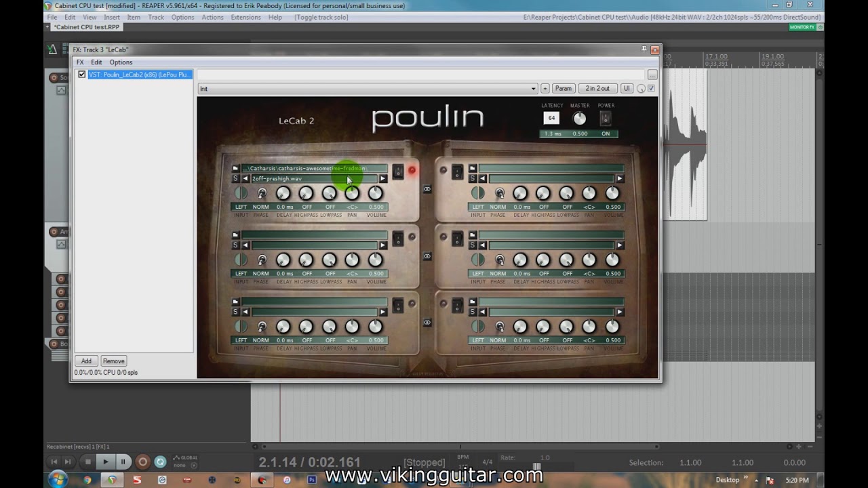Solo the top-right cabinet slot
The image size is (868, 488).
(473, 178)
